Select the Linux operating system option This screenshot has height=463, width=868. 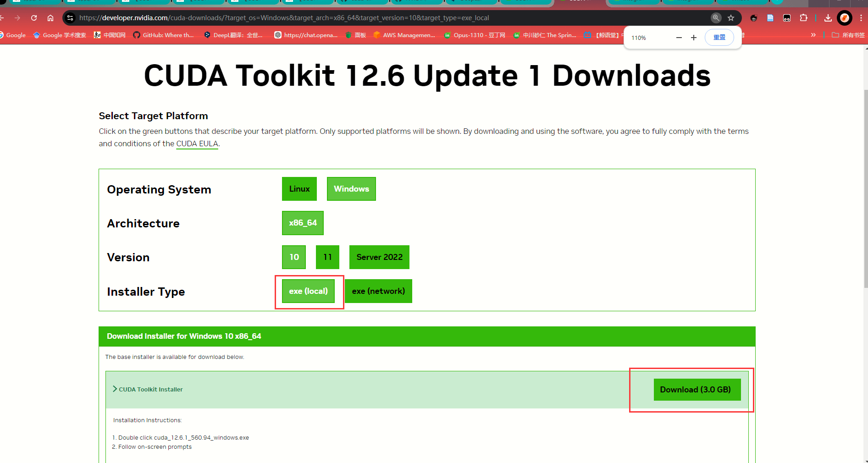(x=299, y=188)
